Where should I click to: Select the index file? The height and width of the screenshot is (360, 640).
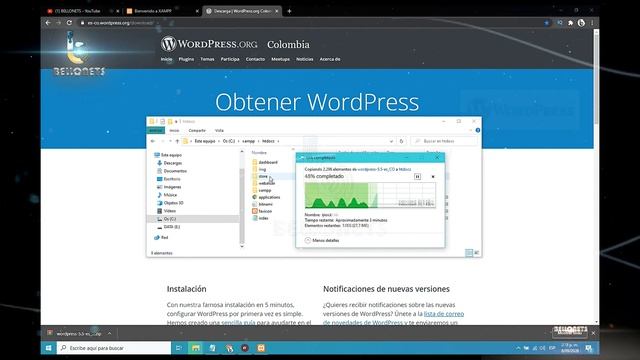(260, 218)
